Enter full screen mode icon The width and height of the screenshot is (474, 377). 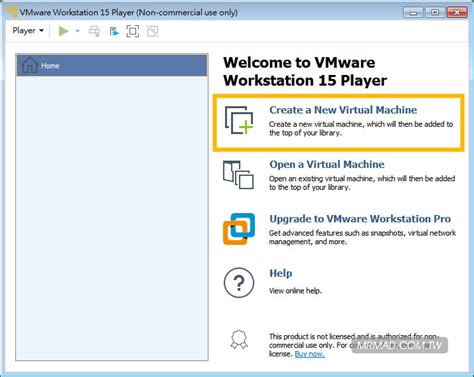pos(133,31)
